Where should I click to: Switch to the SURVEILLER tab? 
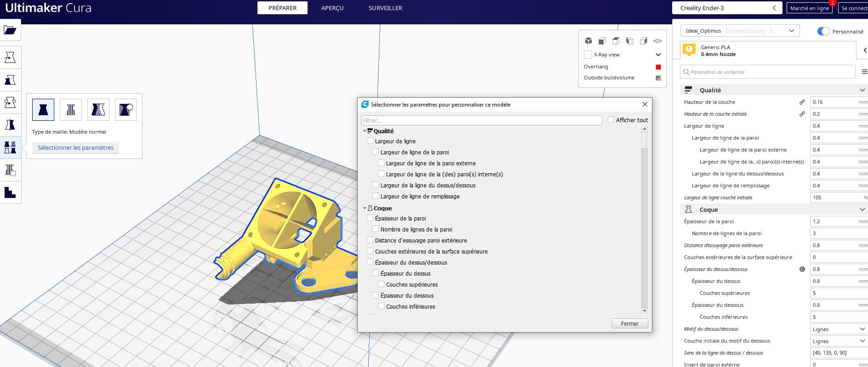click(385, 8)
